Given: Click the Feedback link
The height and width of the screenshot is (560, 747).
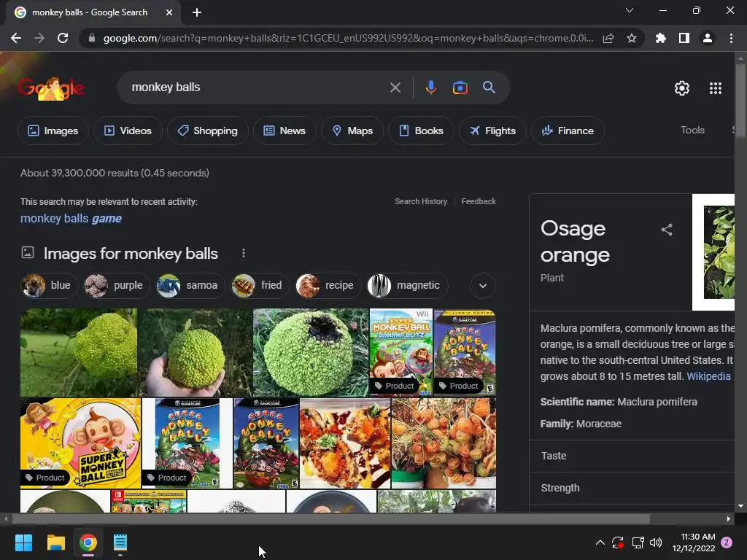Looking at the screenshot, I should [x=479, y=201].
